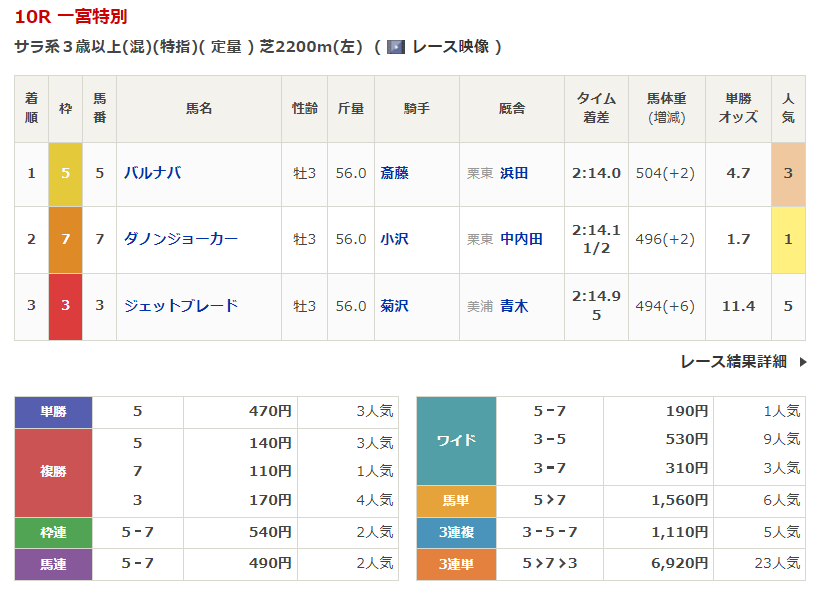The height and width of the screenshot is (590, 823).
Task: Expand レース結果詳細 arrow
Action: point(802,362)
